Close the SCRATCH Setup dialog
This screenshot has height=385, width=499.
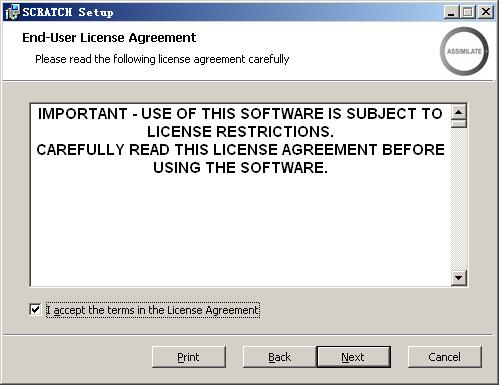tap(486, 12)
